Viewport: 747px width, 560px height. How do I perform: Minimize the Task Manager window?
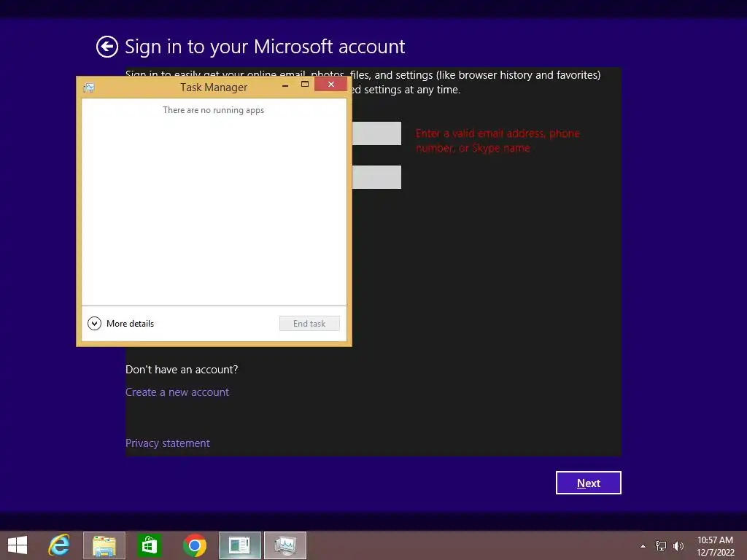(x=285, y=85)
